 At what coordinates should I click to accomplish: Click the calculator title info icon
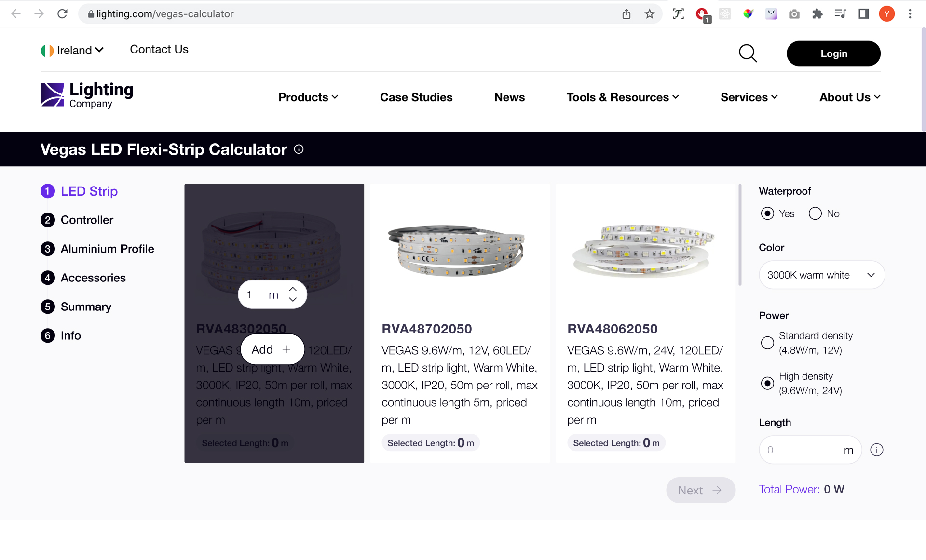[299, 149]
